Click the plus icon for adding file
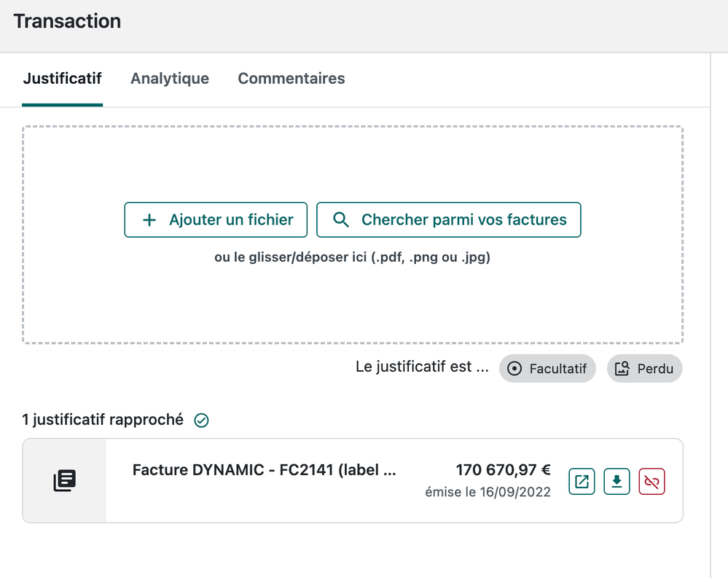The width and height of the screenshot is (728, 578). pos(149,220)
